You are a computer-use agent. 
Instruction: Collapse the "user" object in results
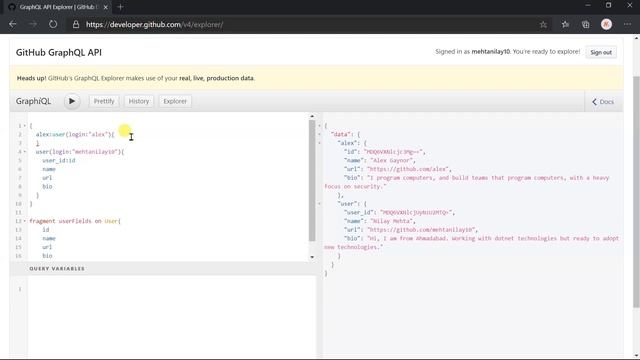(x=320, y=204)
